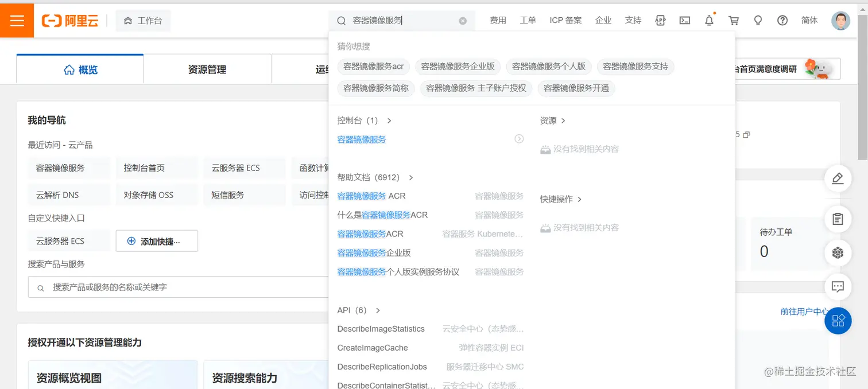Expand the 控制台 (1) results section
The image size is (868, 389).
(365, 120)
